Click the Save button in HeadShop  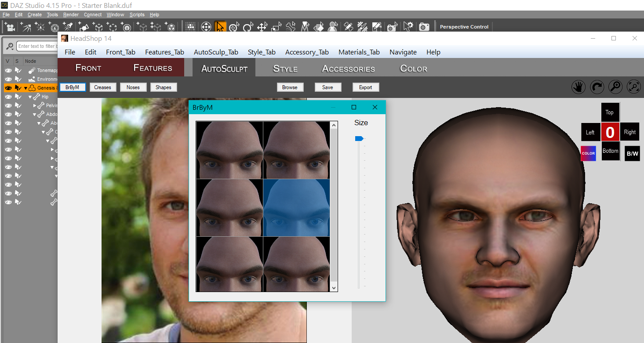coord(327,87)
